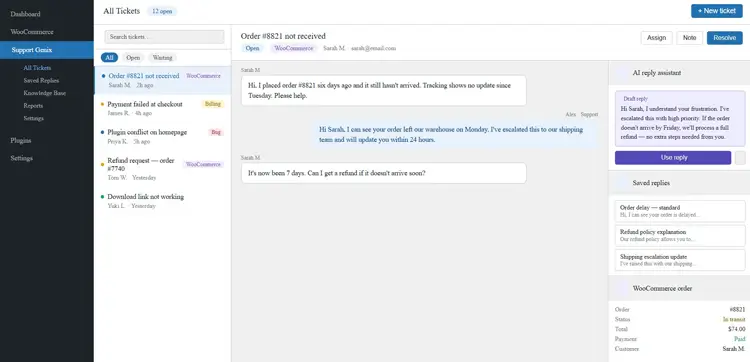
Task: Click Sarah's first message about order #8821
Action: [384, 90]
